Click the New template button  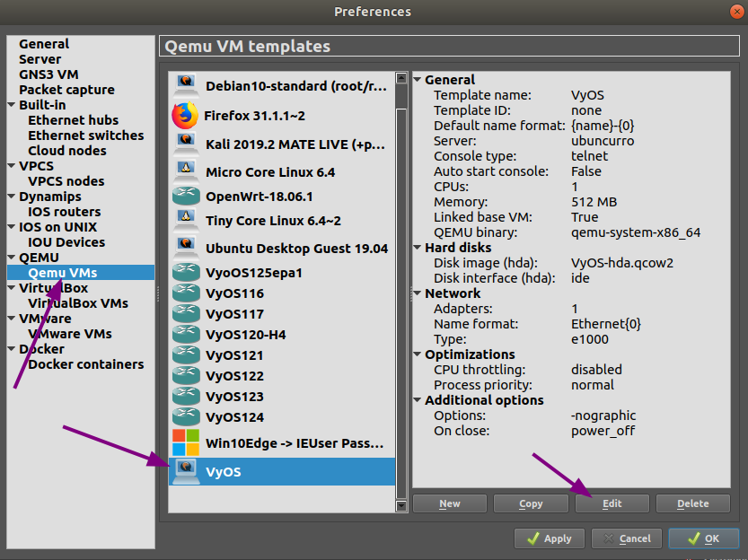450,503
